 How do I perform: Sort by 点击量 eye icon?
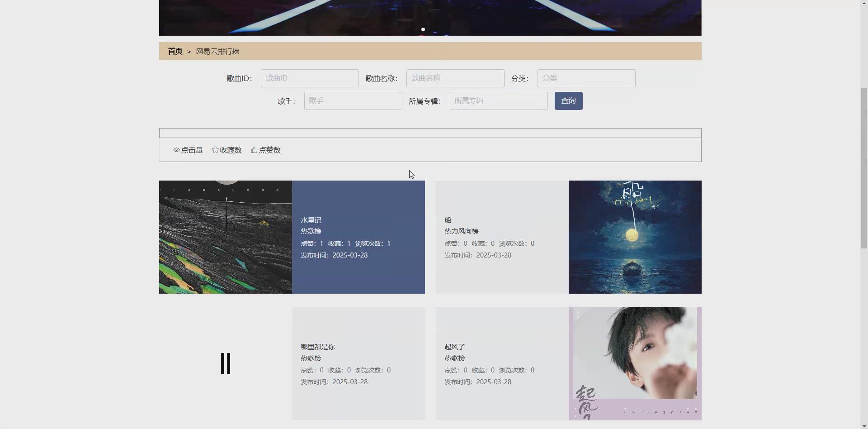(176, 150)
